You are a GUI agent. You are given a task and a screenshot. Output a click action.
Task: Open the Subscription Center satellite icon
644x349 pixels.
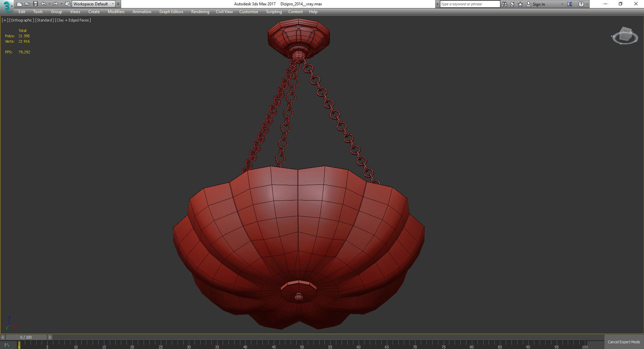tap(512, 4)
